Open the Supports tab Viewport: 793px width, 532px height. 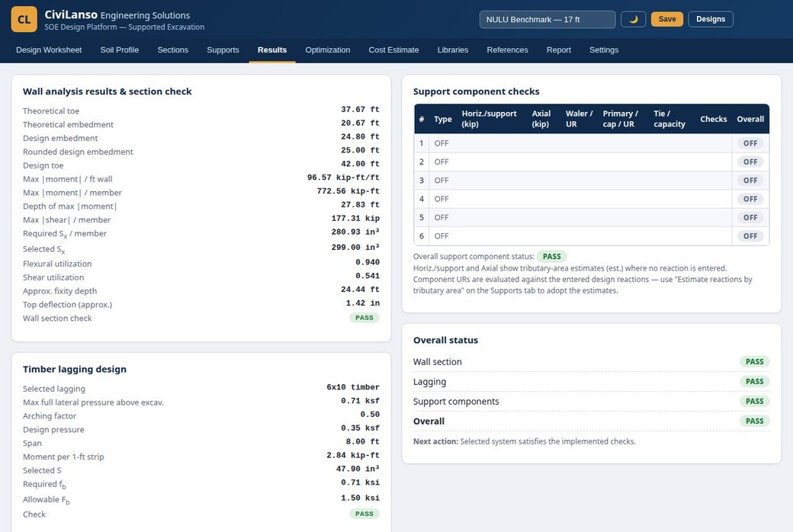coord(223,50)
